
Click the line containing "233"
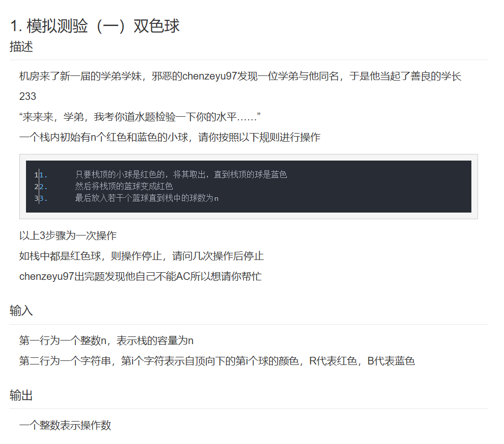[x=28, y=96]
